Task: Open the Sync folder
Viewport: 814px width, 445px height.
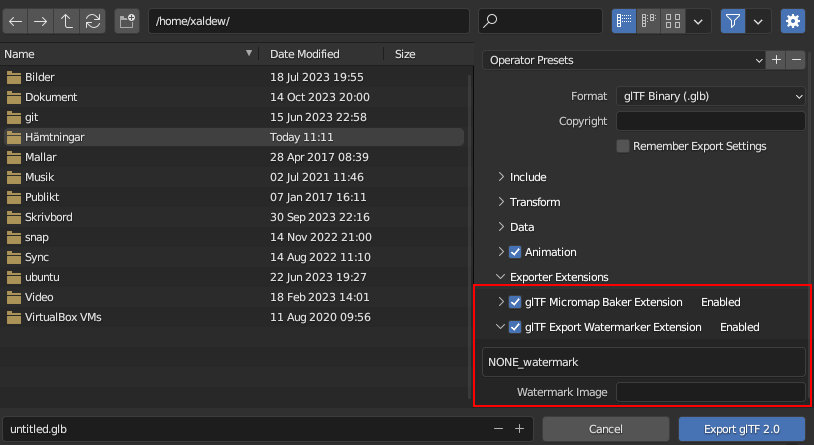Action: click(234, 257)
